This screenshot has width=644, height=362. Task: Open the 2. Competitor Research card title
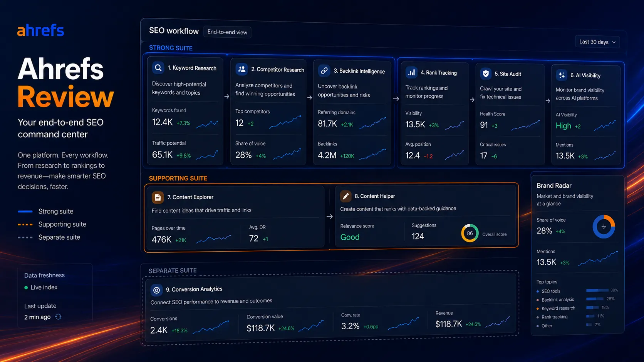point(277,70)
